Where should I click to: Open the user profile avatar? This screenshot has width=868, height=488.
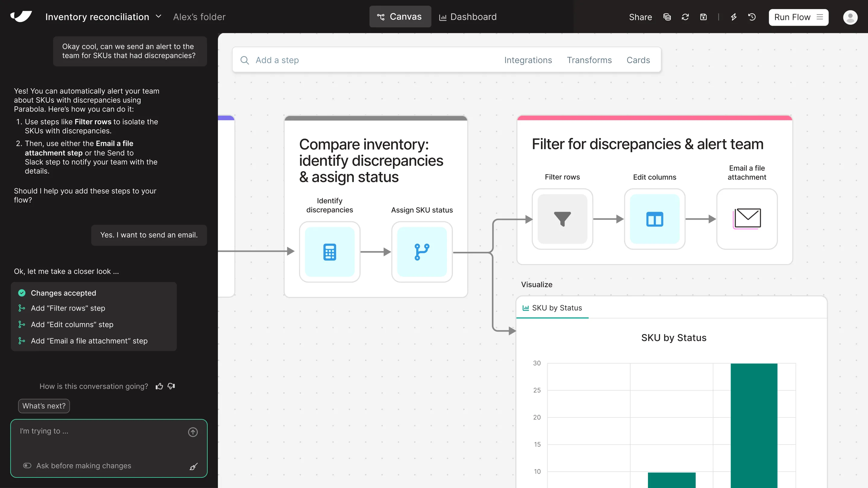[x=850, y=17]
